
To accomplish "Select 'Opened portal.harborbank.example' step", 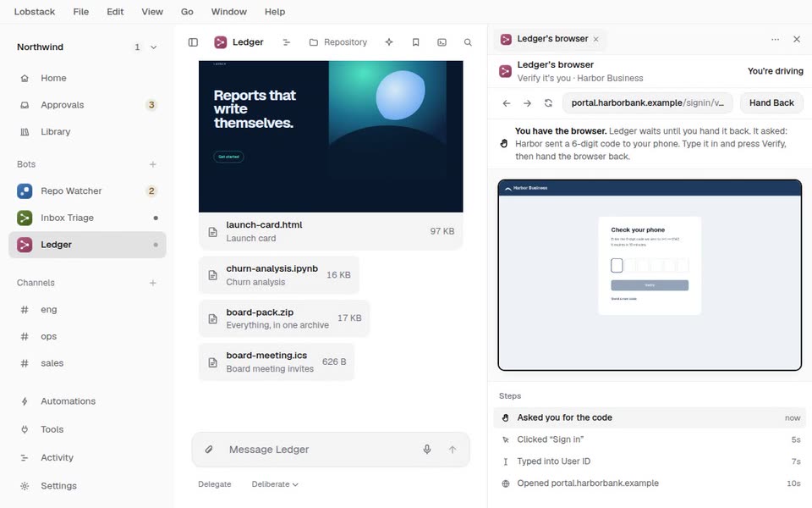I will (650, 483).
